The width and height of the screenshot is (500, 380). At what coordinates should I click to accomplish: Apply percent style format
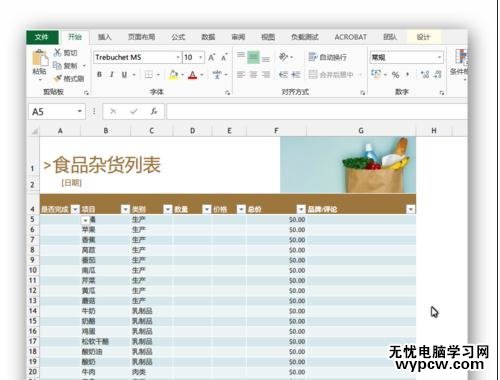tap(395, 75)
